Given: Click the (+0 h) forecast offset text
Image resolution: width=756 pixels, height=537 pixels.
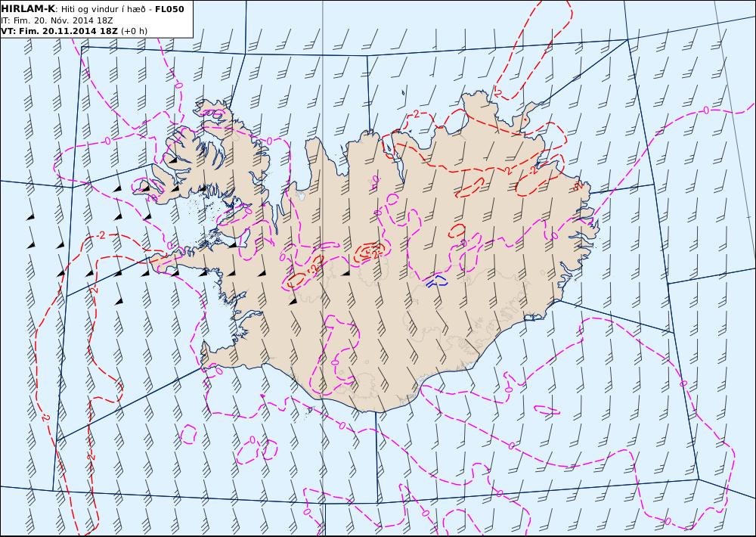Looking at the screenshot, I should point(134,31).
